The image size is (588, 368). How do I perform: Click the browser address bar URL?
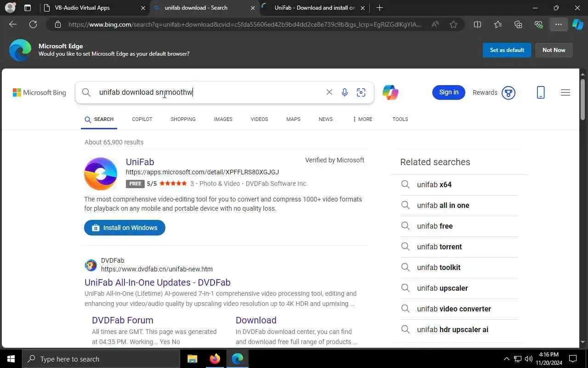[x=244, y=24]
